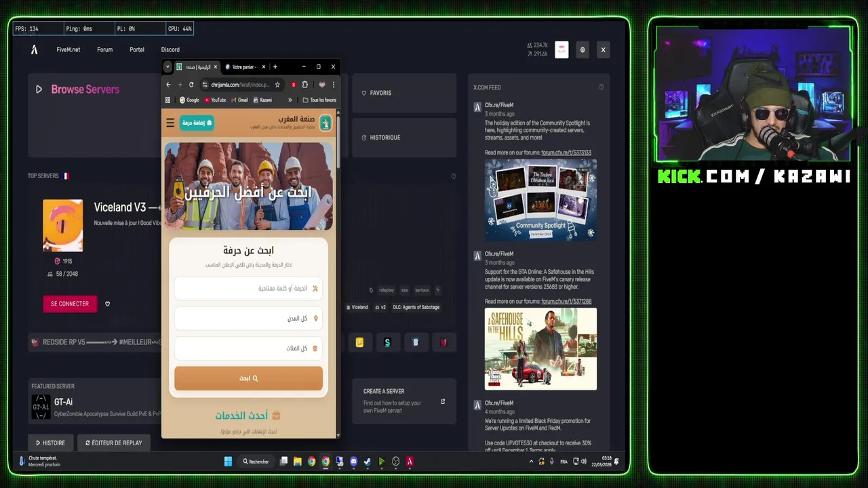This screenshot has height=488, width=868.
Task: Switch to the Votre panier Chrome tab
Action: (244, 67)
